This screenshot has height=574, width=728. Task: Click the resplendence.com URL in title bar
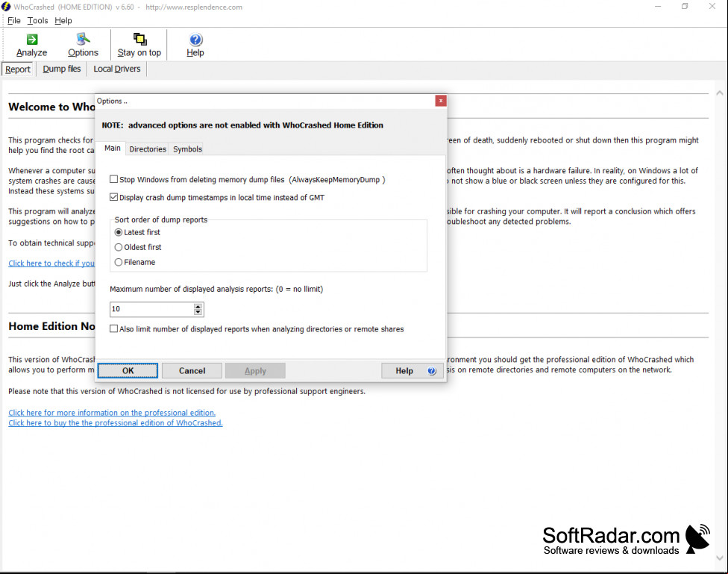194,7
